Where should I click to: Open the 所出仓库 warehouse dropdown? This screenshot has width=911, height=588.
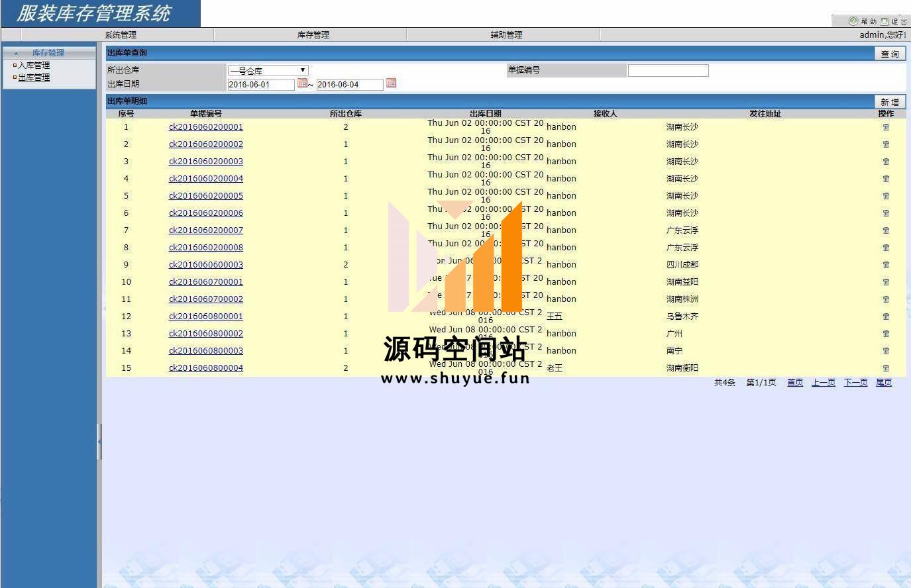click(x=268, y=70)
